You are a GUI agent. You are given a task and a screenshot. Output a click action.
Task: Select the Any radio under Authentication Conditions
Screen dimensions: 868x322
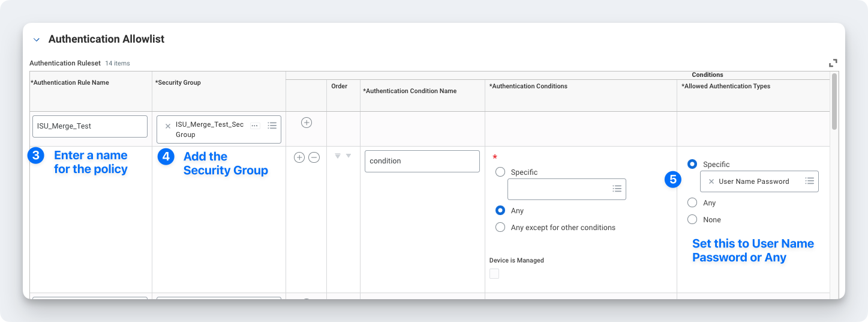click(500, 211)
